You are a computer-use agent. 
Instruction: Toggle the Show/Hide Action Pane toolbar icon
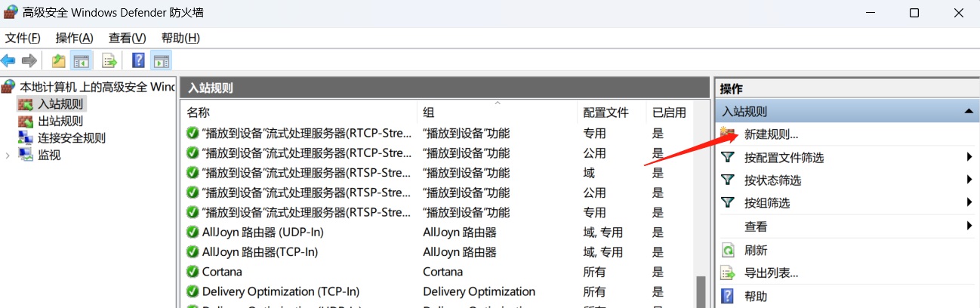[x=161, y=60]
